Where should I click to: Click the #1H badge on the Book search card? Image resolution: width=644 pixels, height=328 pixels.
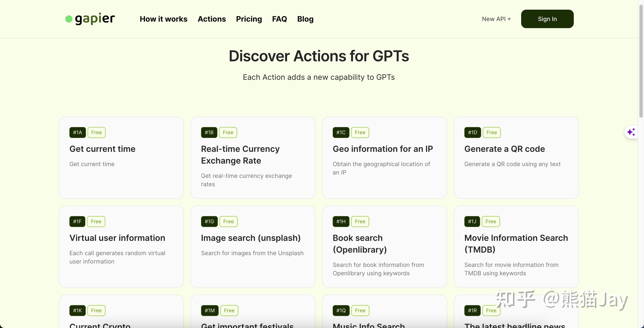click(x=341, y=222)
